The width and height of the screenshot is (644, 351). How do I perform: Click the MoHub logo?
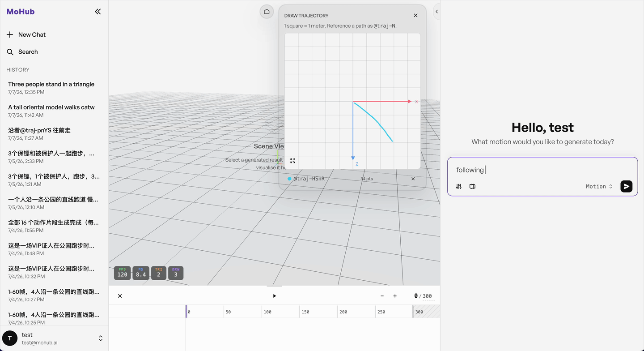21,12
